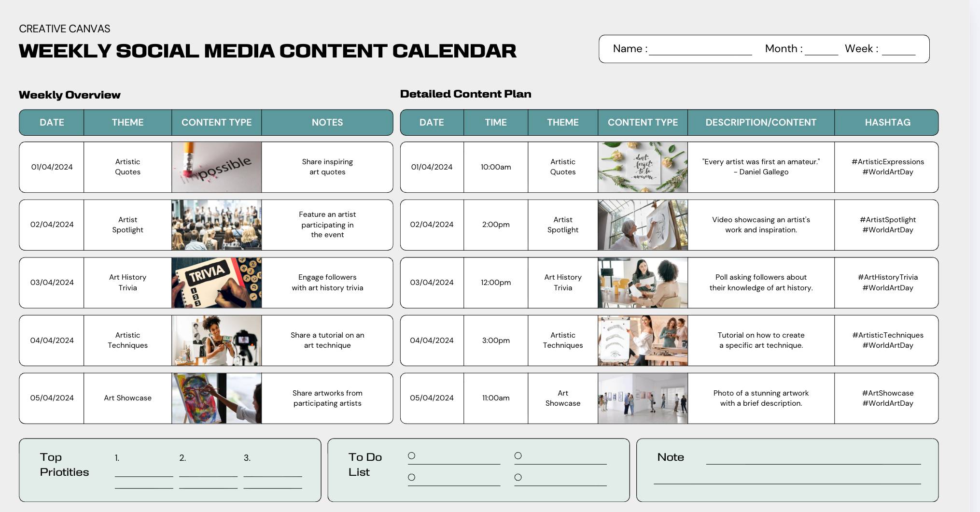This screenshot has height=512, width=980.
Task: Click 'Share a tutorial on an art technique'
Action: [x=327, y=340]
